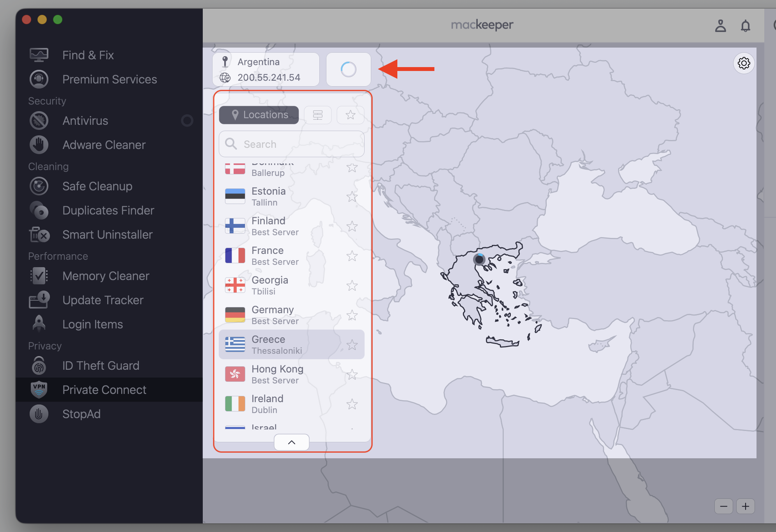This screenshot has height=532, width=776.
Task: Click the VPN connecting spinner button
Action: pos(348,69)
